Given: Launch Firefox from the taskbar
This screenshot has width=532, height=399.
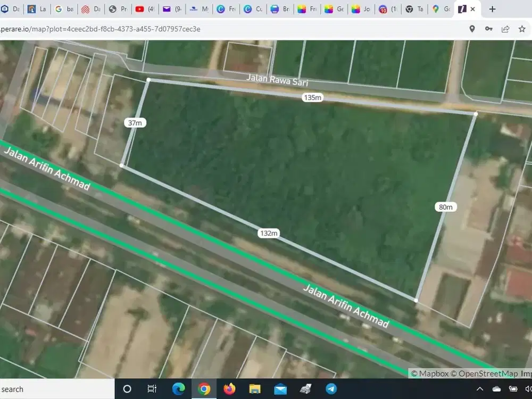Looking at the screenshot, I should (x=229, y=389).
